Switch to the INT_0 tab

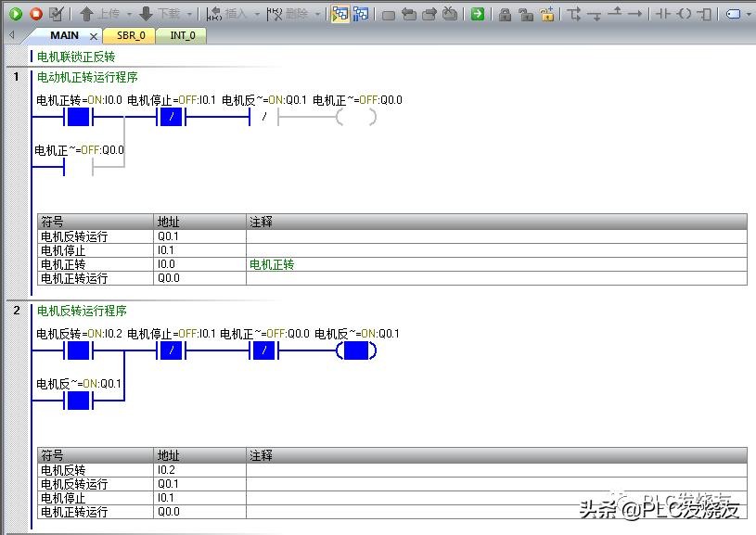[x=182, y=35]
